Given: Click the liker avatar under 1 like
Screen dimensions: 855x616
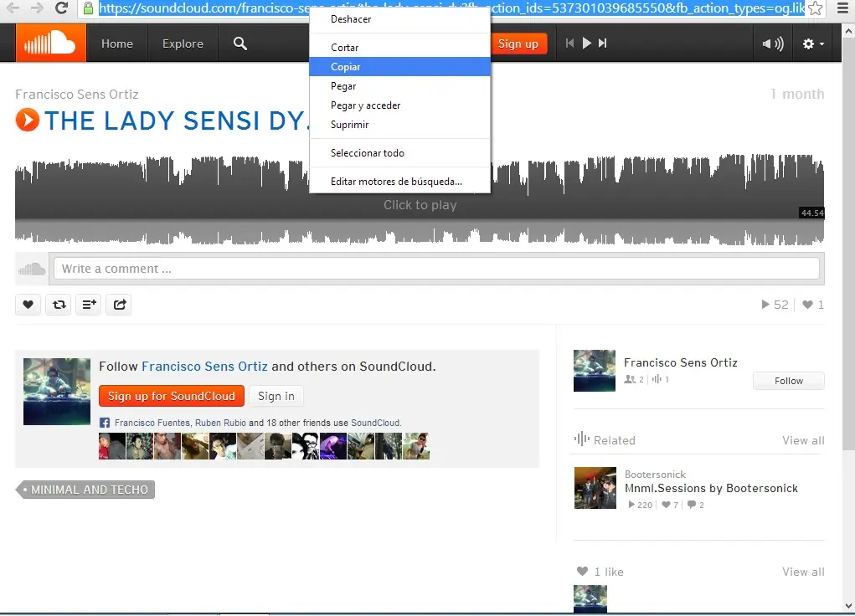Looking at the screenshot, I should coord(590,598).
